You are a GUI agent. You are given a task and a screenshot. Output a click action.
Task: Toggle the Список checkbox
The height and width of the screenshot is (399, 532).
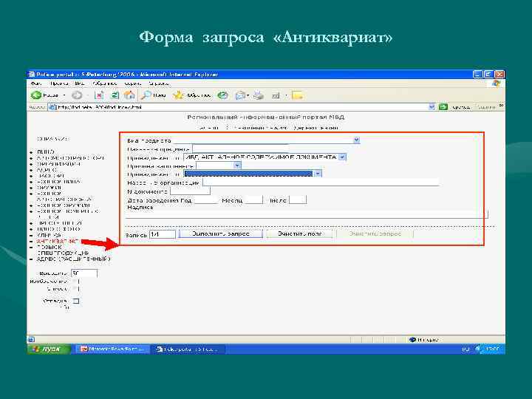pos(77,289)
